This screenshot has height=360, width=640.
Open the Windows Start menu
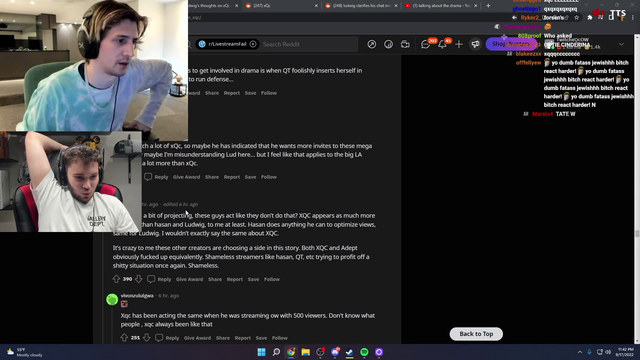[x=262, y=352]
